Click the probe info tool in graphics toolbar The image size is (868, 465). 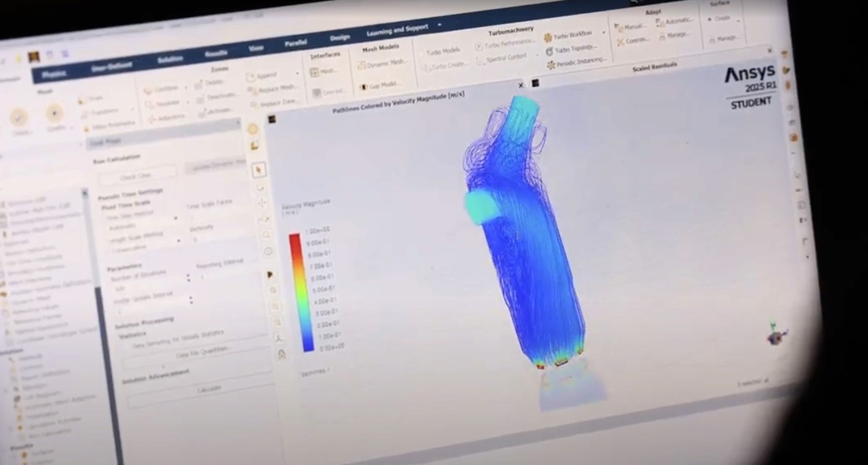268,251
